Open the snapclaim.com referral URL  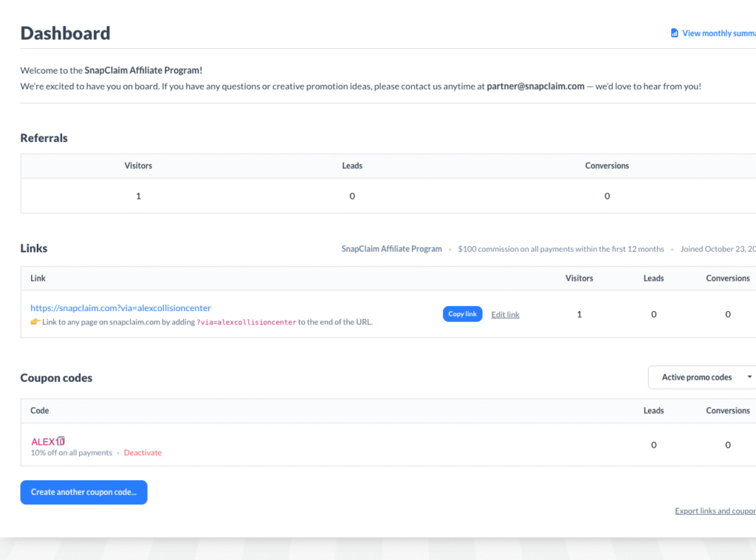[120, 308]
